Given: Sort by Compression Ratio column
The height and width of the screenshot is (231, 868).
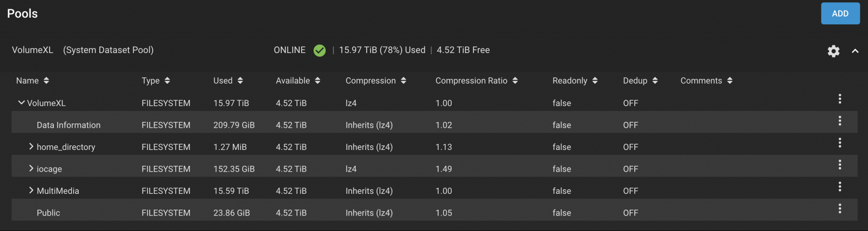Looking at the screenshot, I should (476, 81).
